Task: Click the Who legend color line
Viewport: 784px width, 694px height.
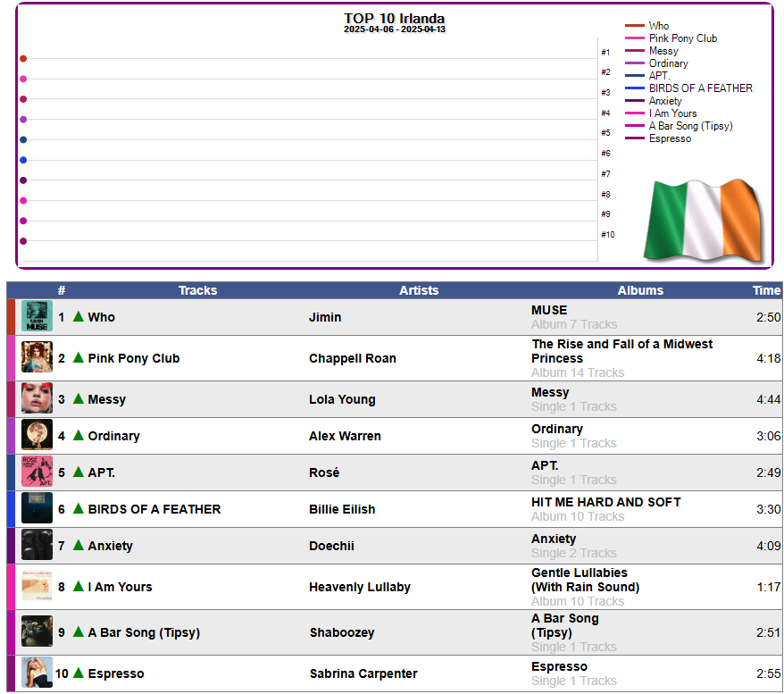Action: point(635,25)
